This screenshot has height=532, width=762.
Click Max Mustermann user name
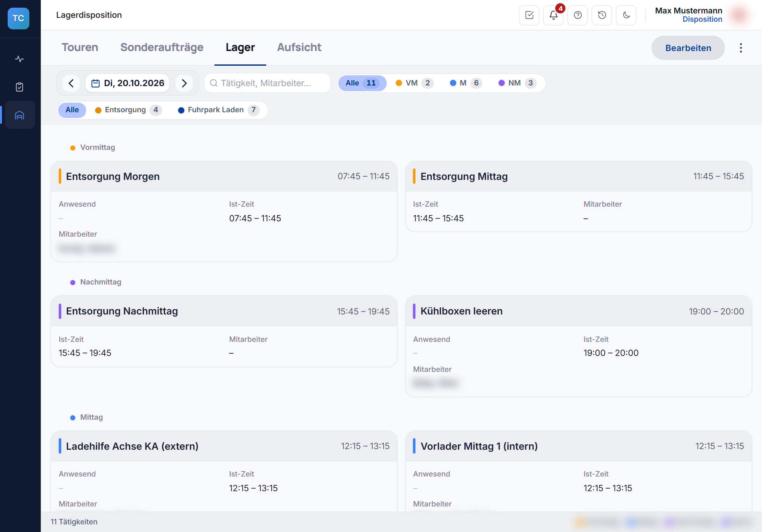(x=688, y=11)
